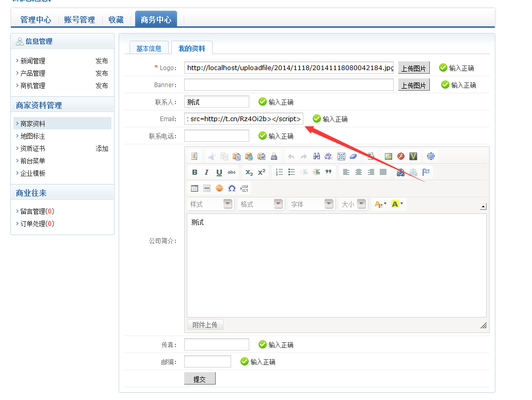Click Paste from Word icon

261,156
